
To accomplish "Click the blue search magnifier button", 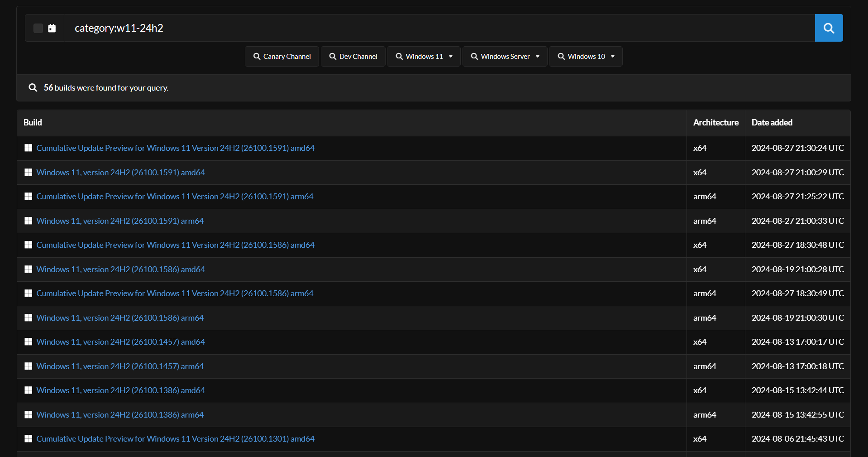I will (x=829, y=28).
